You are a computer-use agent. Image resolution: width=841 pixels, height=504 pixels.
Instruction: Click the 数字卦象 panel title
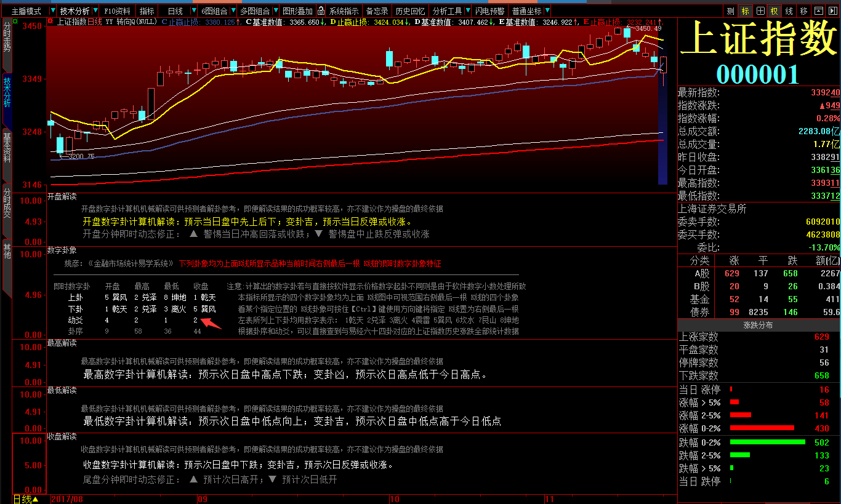pos(62,250)
